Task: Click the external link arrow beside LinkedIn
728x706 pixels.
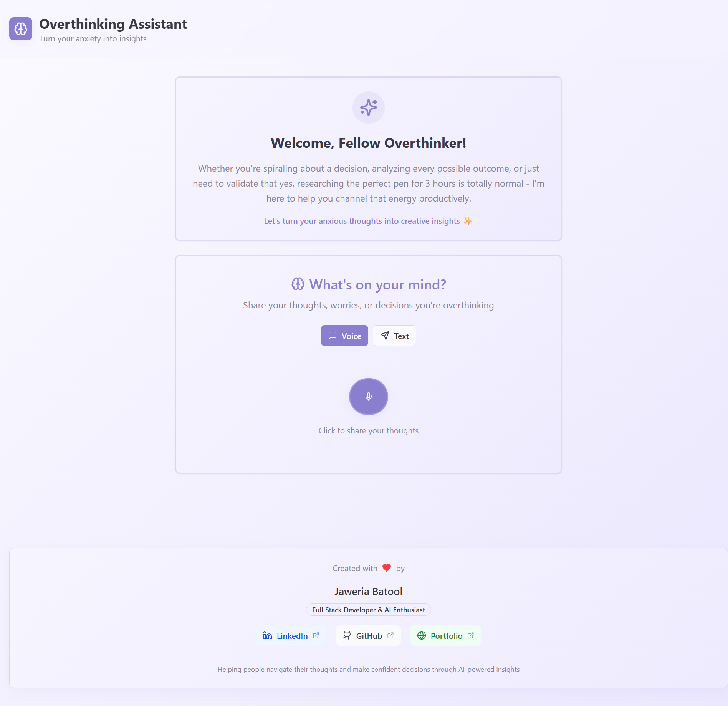Action: click(x=316, y=635)
